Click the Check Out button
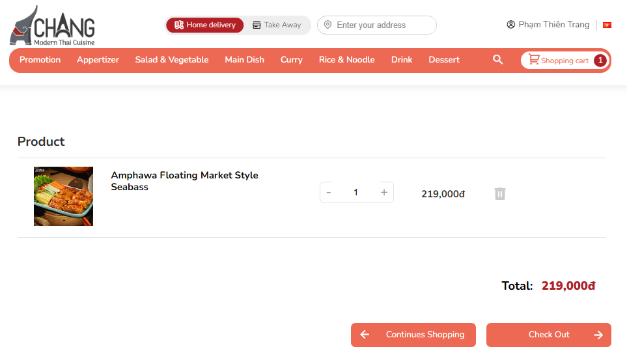This screenshot has height=364, width=627. (x=549, y=335)
